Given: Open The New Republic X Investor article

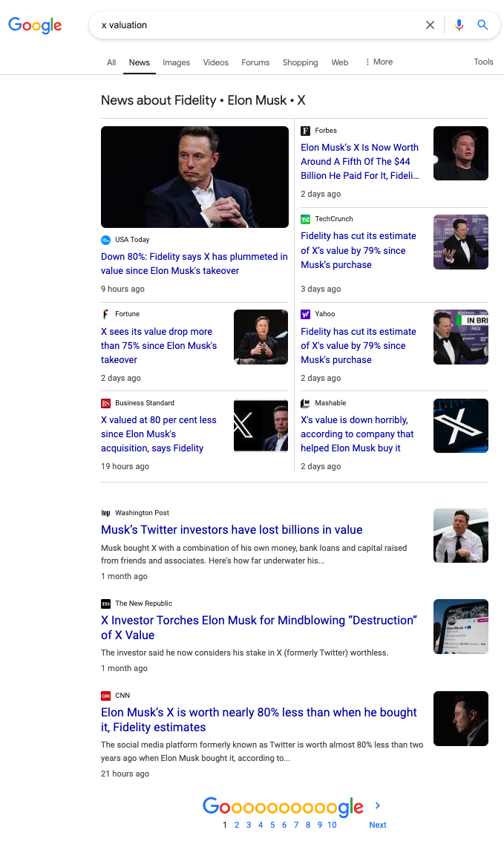Looking at the screenshot, I should [259, 627].
